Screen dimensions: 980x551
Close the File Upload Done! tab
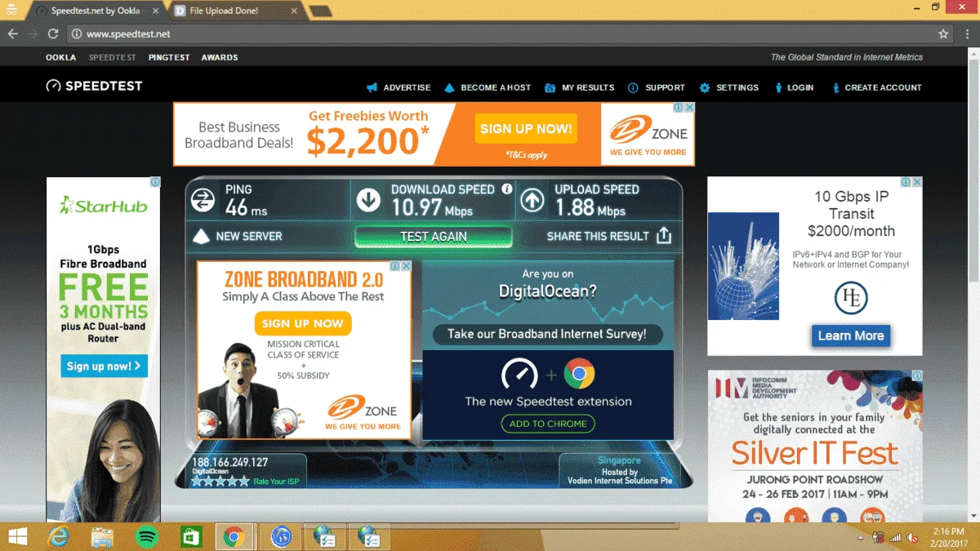pos(295,11)
